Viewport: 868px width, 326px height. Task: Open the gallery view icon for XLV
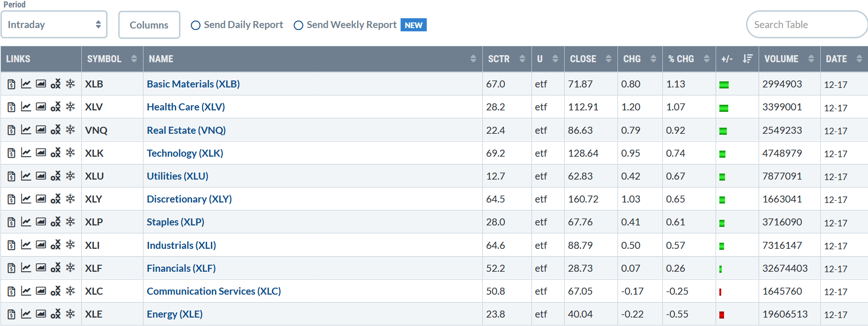[x=41, y=107]
